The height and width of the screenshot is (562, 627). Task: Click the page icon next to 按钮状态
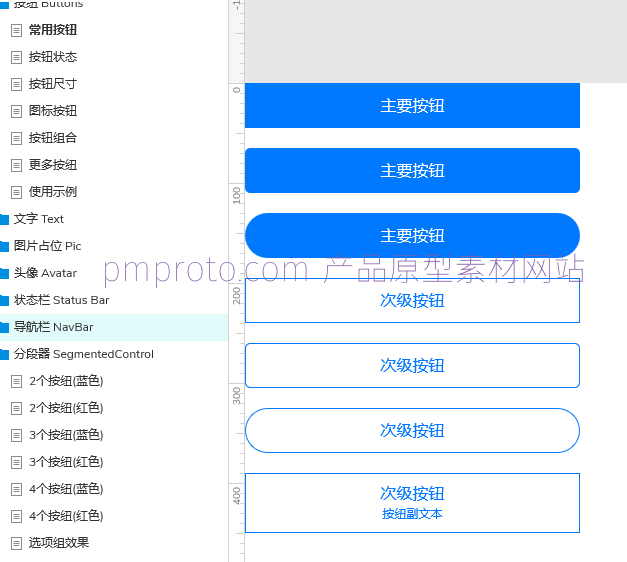[x=16, y=57]
